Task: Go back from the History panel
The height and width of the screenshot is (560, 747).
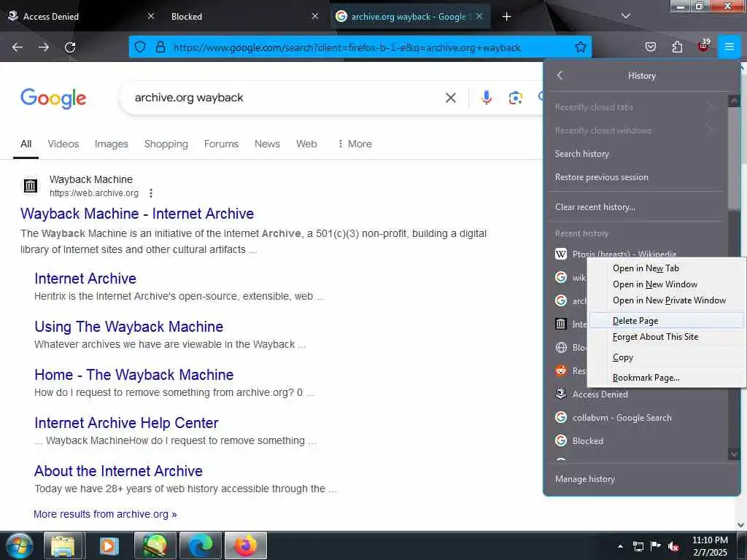Action: [560, 75]
